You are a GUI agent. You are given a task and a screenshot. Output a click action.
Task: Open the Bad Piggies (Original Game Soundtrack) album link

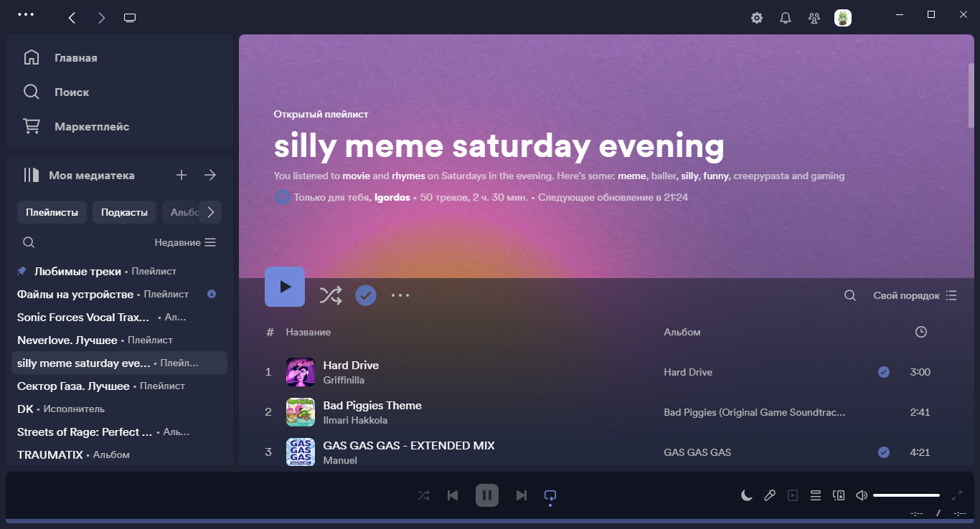755,412
